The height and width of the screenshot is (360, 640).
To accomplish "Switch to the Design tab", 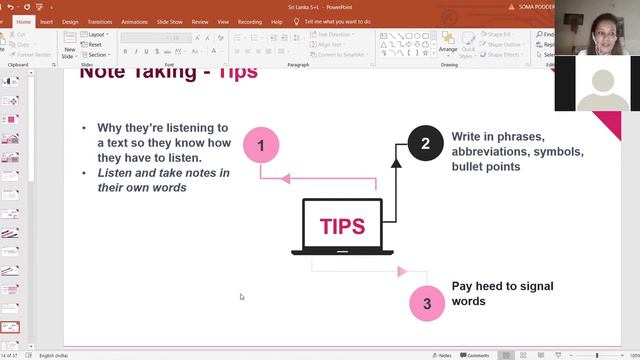I will [70, 22].
